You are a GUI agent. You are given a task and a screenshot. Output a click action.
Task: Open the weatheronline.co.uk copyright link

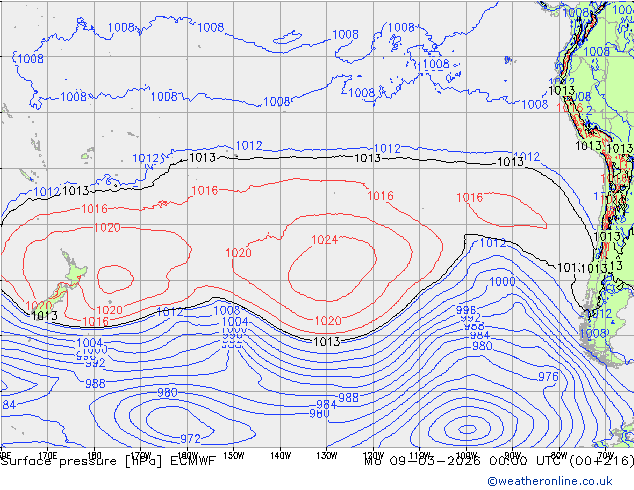(550, 481)
